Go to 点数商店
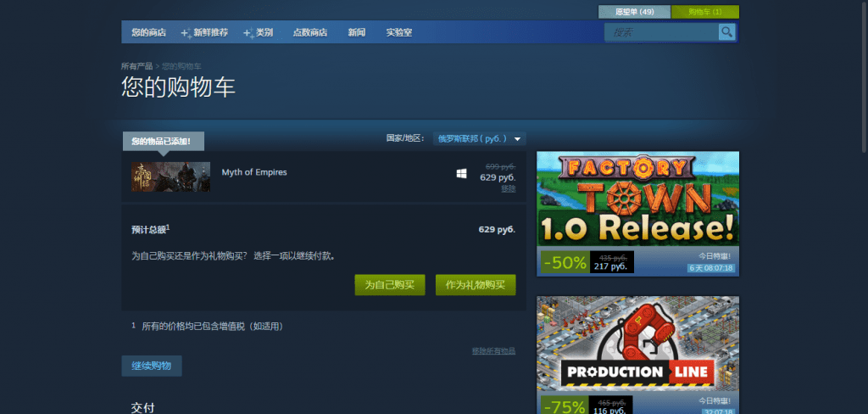868x414 pixels. click(x=310, y=33)
